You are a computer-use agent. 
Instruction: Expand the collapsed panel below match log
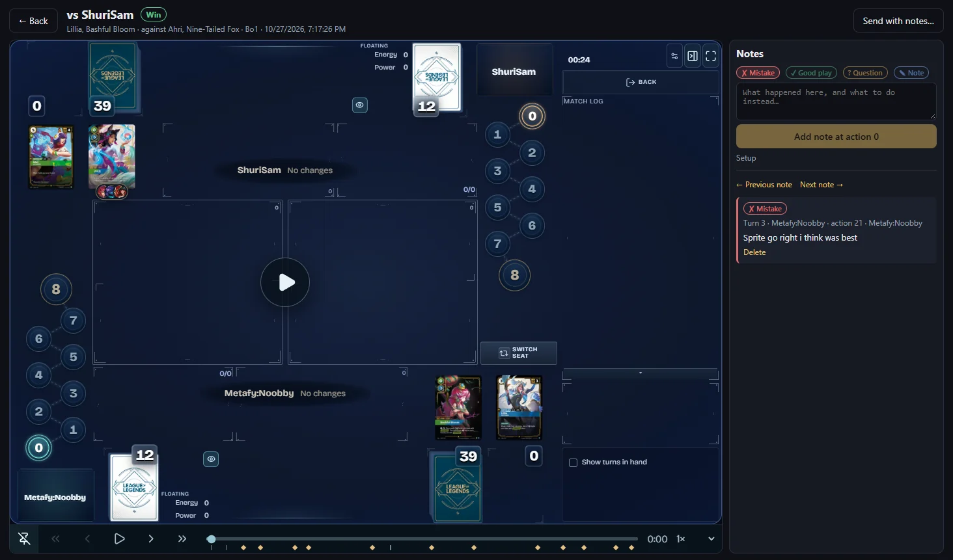641,373
